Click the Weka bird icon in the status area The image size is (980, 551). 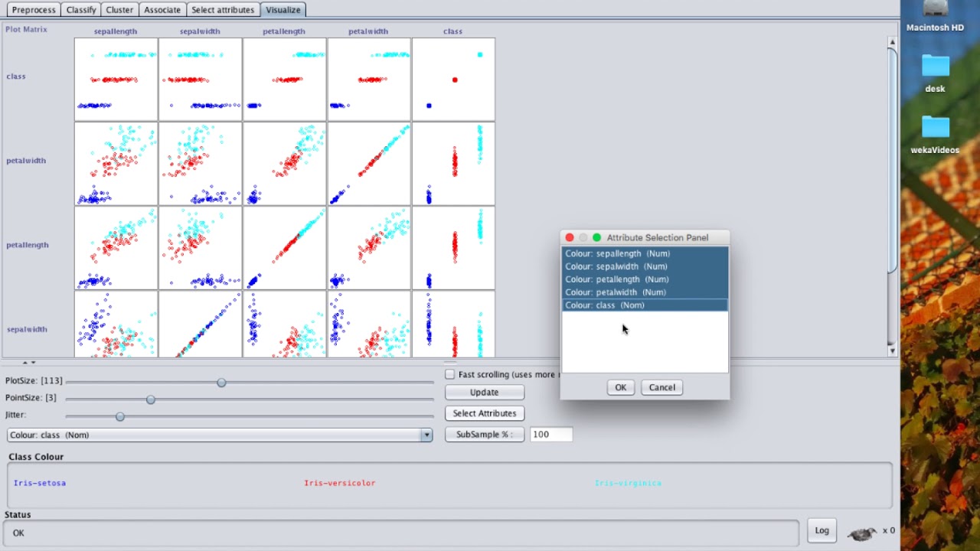[x=862, y=533]
